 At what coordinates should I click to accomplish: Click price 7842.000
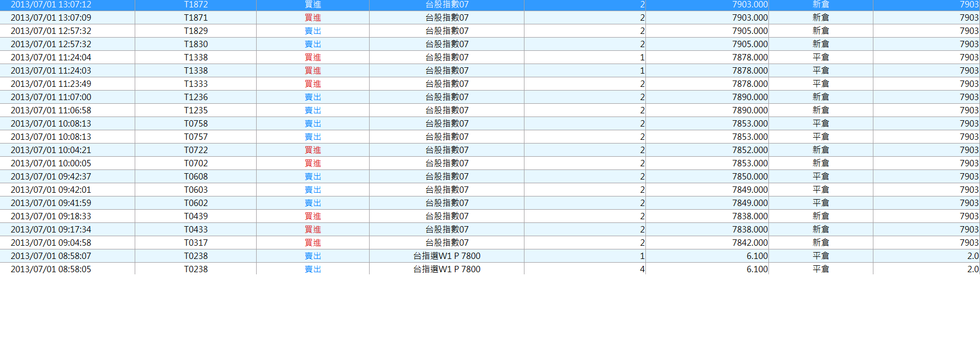[x=750, y=243]
